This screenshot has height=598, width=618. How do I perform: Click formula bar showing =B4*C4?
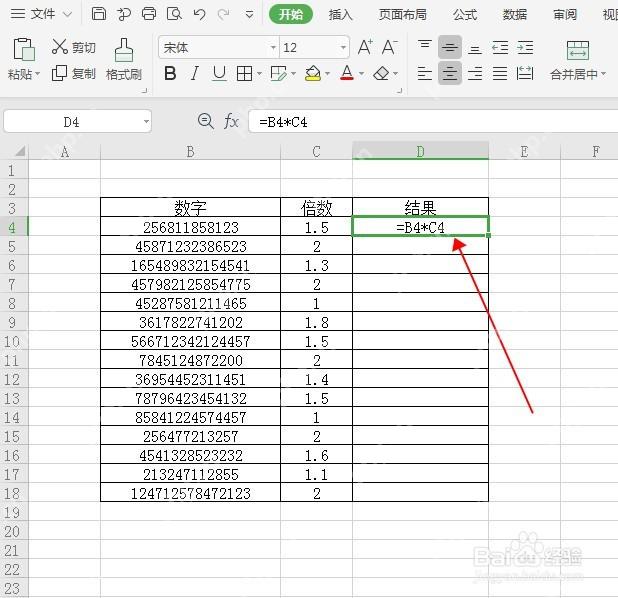pyautogui.click(x=433, y=122)
